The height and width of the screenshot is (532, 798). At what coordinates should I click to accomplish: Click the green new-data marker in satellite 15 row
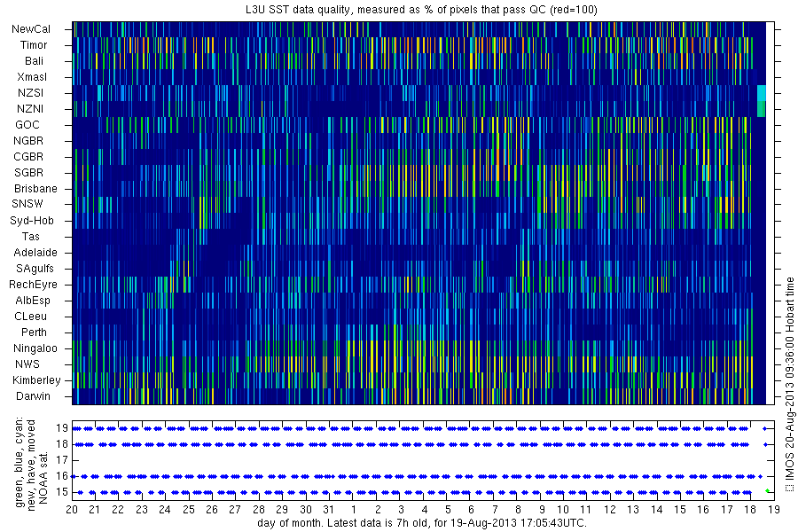tap(767, 490)
